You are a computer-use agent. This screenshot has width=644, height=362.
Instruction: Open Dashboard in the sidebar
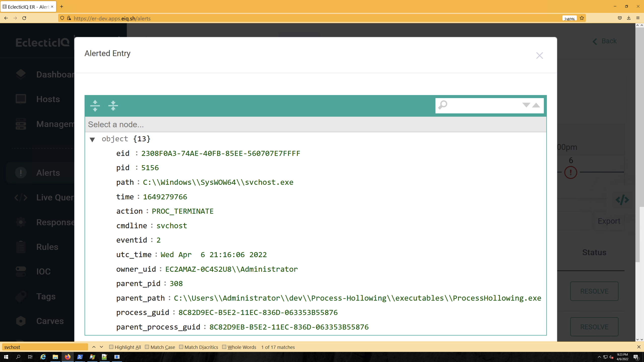coord(45,74)
